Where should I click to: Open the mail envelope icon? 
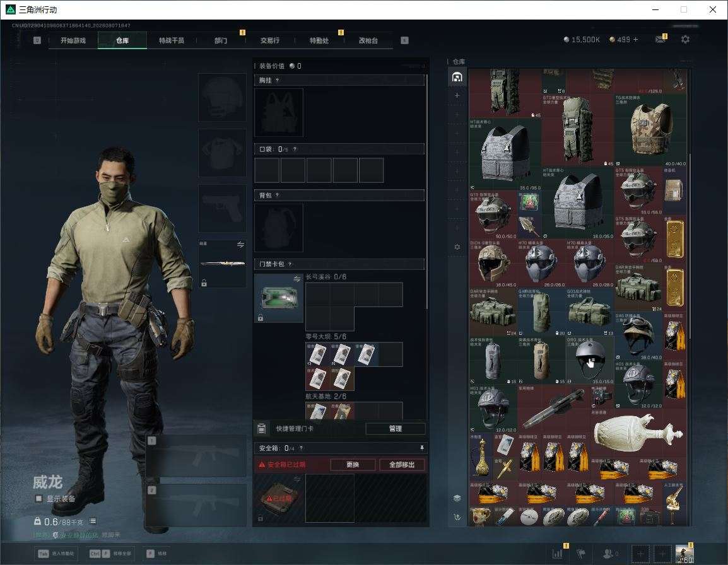tap(660, 40)
